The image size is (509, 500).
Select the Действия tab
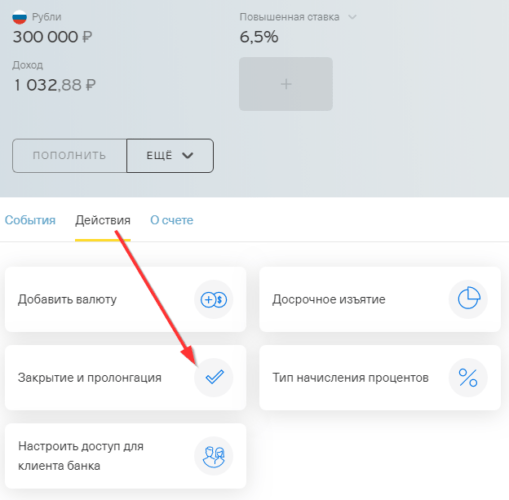(x=103, y=220)
